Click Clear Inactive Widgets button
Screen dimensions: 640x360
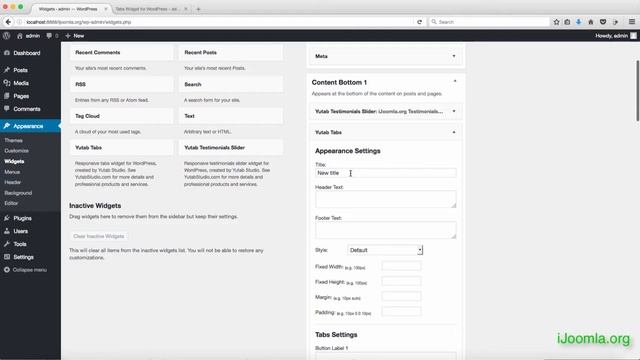point(98,236)
